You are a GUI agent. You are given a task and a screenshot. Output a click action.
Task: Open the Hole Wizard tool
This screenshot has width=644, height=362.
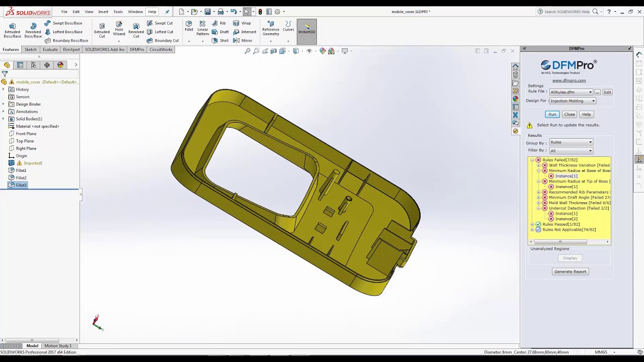[x=119, y=28]
